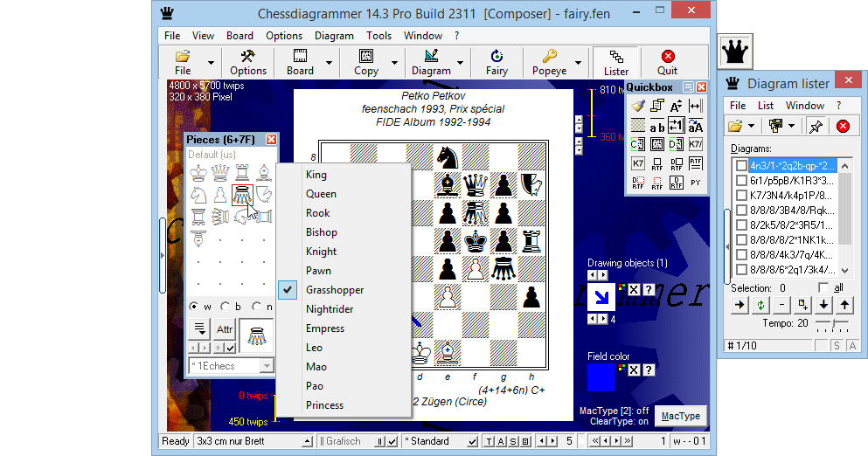Open the 1Echecs font combo box
The height and width of the screenshot is (456, 868).
click(x=267, y=366)
